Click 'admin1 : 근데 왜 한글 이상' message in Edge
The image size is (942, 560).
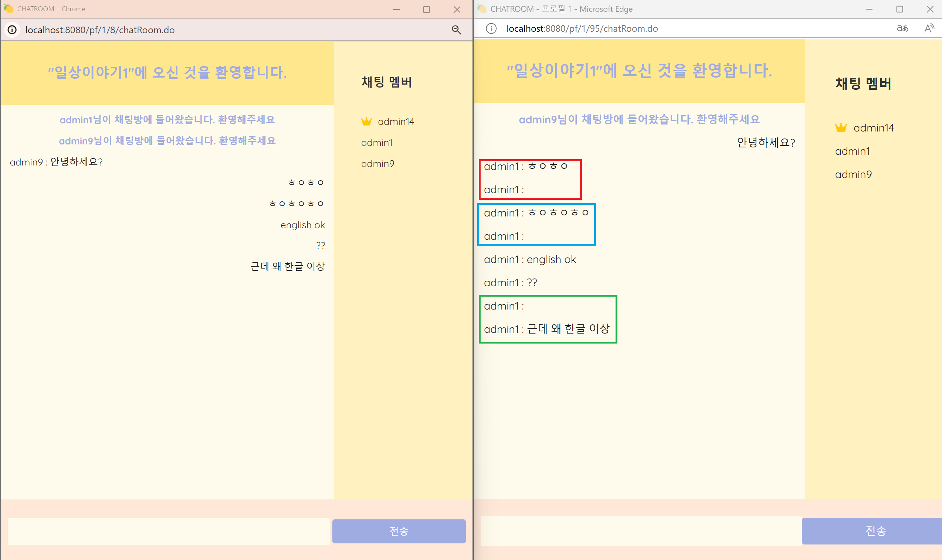tap(546, 329)
